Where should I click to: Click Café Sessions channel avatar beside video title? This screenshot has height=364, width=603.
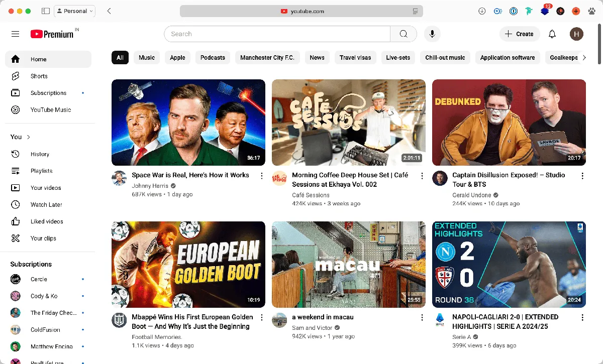[x=279, y=178]
